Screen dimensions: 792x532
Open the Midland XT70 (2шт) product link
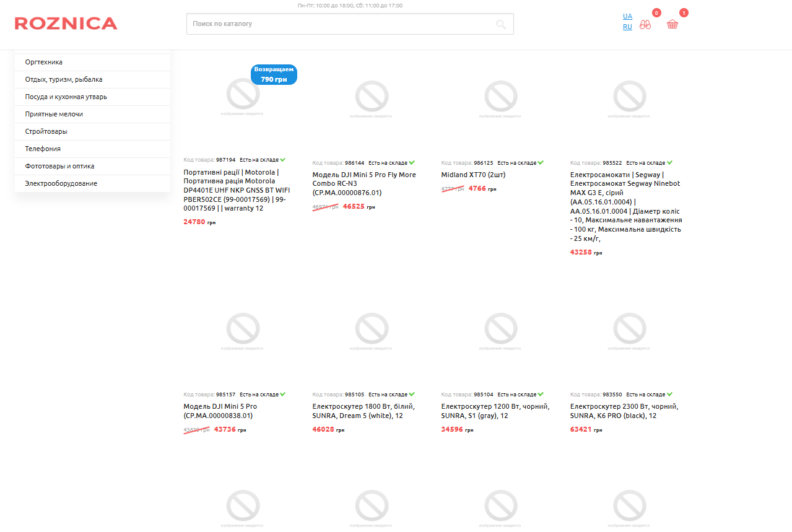(x=473, y=175)
